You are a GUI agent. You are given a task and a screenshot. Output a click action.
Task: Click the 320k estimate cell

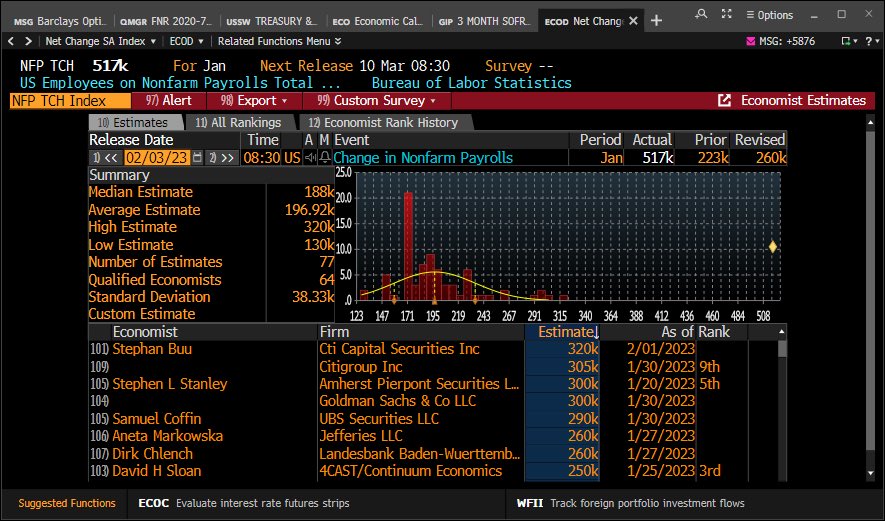click(x=583, y=349)
